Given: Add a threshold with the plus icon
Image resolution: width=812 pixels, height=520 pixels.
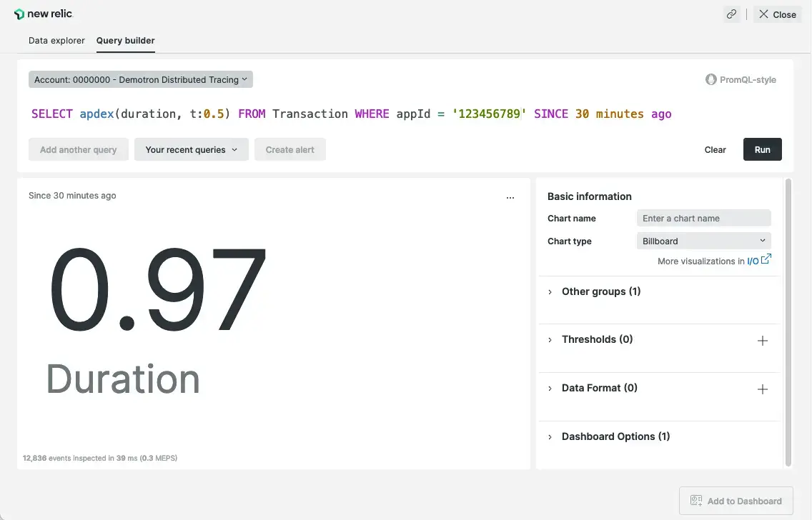Looking at the screenshot, I should coord(762,341).
